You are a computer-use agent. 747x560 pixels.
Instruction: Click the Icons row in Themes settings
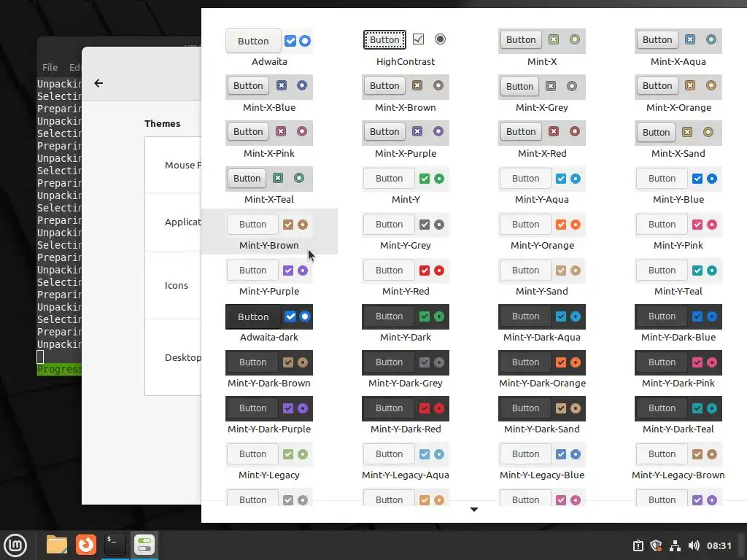click(x=174, y=285)
